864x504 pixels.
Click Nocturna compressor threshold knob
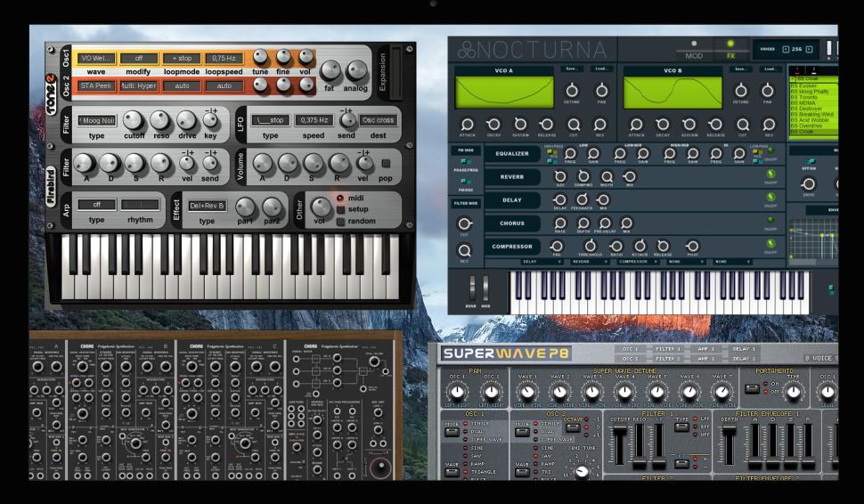(x=591, y=247)
